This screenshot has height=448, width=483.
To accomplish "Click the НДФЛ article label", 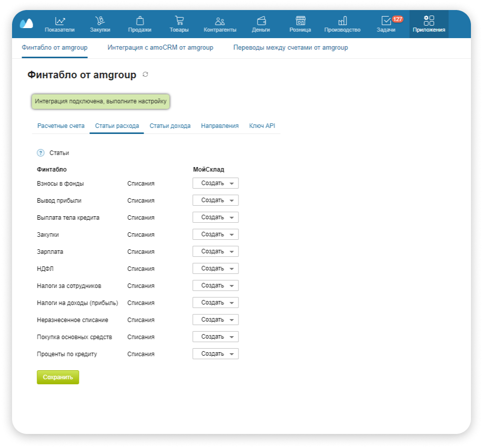I will [x=45, y=269].
